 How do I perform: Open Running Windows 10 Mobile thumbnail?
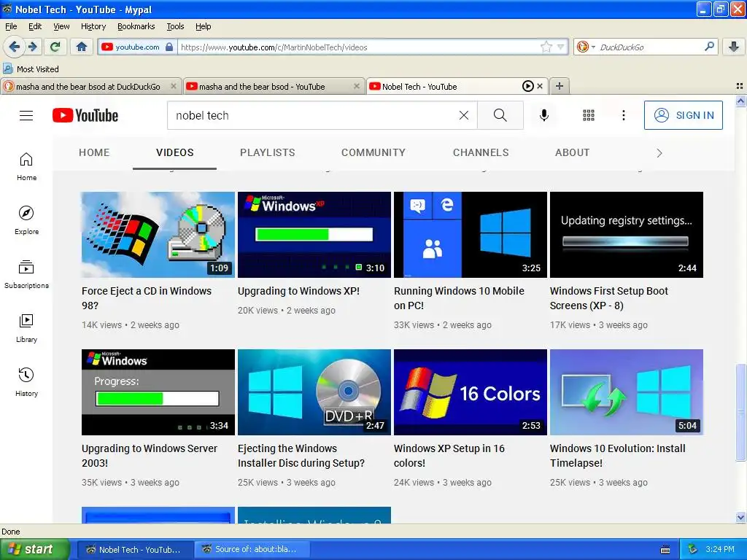[471, 235]
